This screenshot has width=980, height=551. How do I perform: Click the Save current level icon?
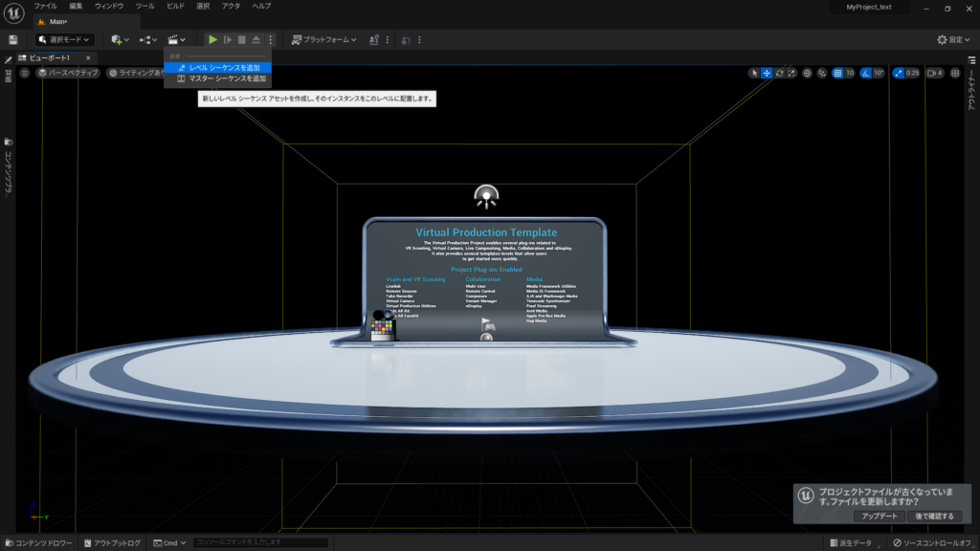12,39
